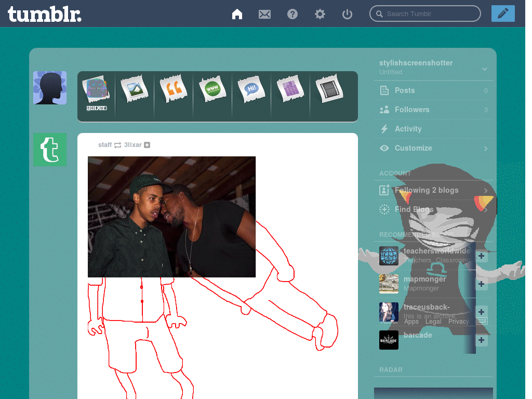Open the inbox envelope icon
Image resolution: width=532 pixels, height=399 pixels.
(264, 14)
